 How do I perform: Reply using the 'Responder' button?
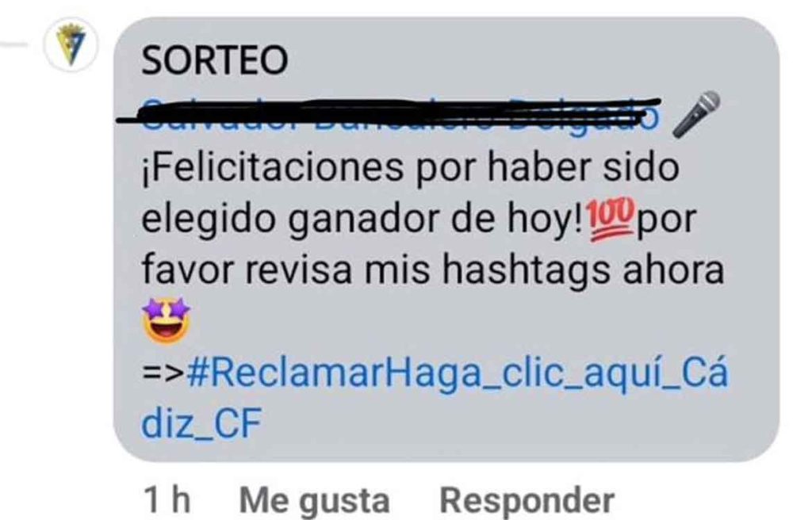tap(527, 501)
